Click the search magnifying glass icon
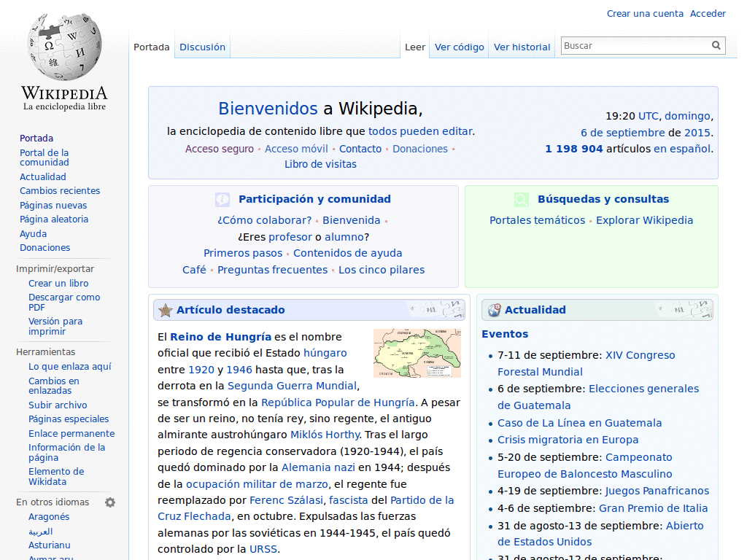Screen dimensions: 747x560 [716, 45]
